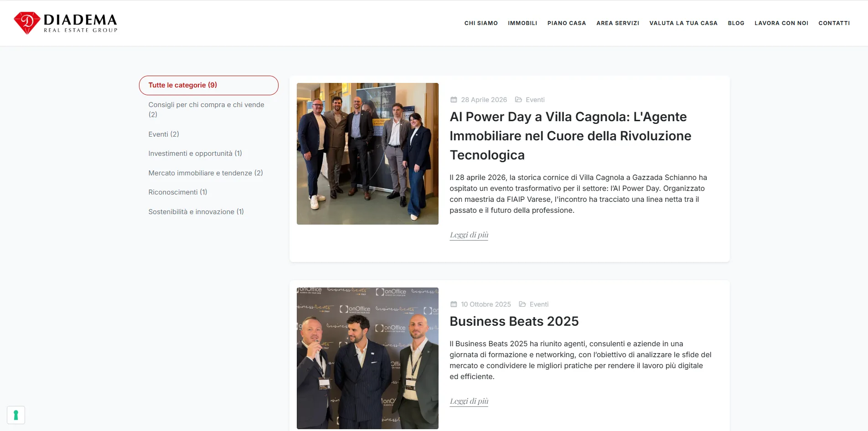Open the AI Power Day group photo
Viewport: 868px width, 431px height.
point(367,154)
